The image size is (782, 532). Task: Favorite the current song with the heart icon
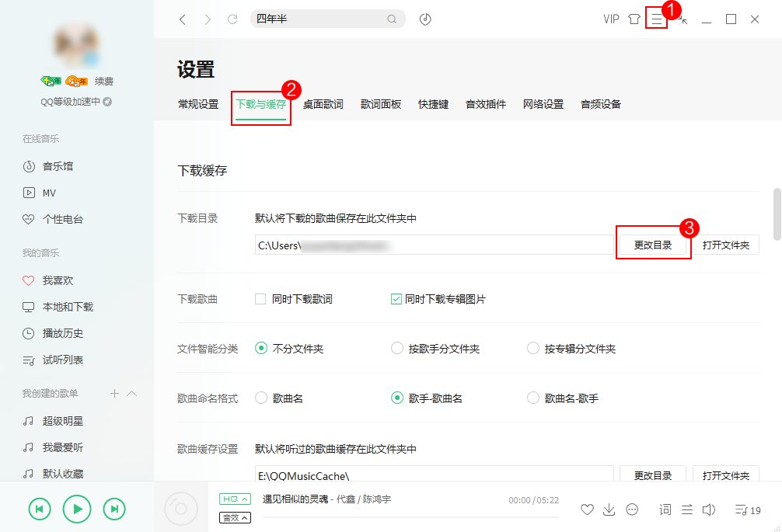(x=587, y=509)
